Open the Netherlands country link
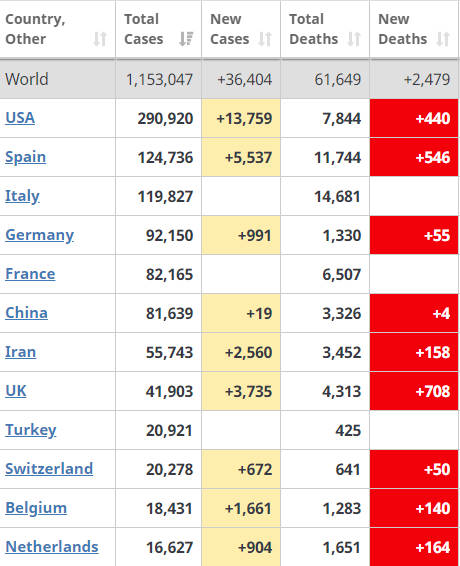The image size is (460, 566). pyautogui.click(x=52, y=547)
